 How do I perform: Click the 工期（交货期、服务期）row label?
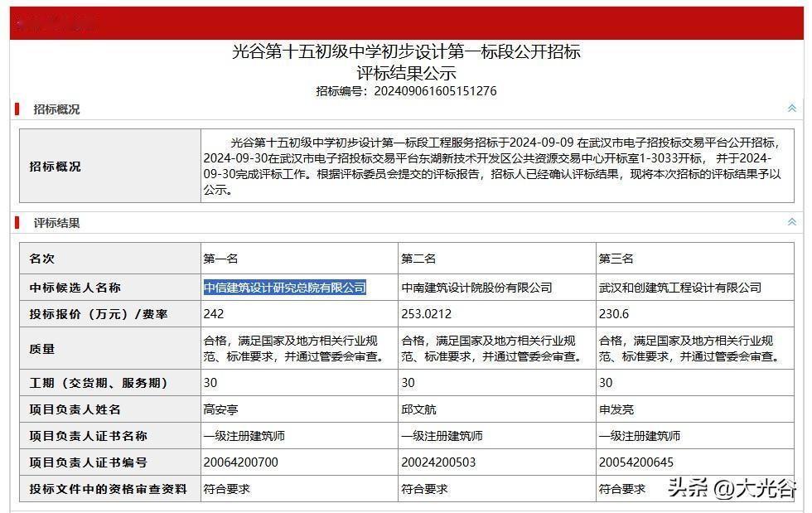pos(99,383)
